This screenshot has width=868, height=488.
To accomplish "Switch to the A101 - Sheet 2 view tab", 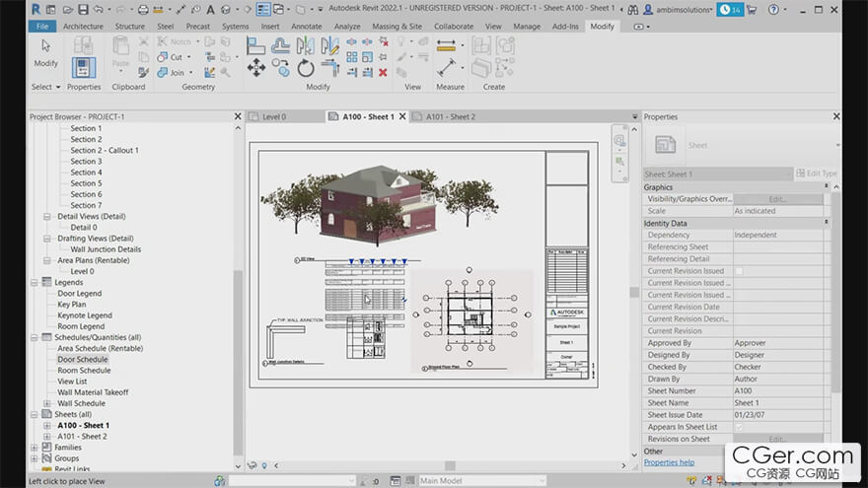I will 451,116.
